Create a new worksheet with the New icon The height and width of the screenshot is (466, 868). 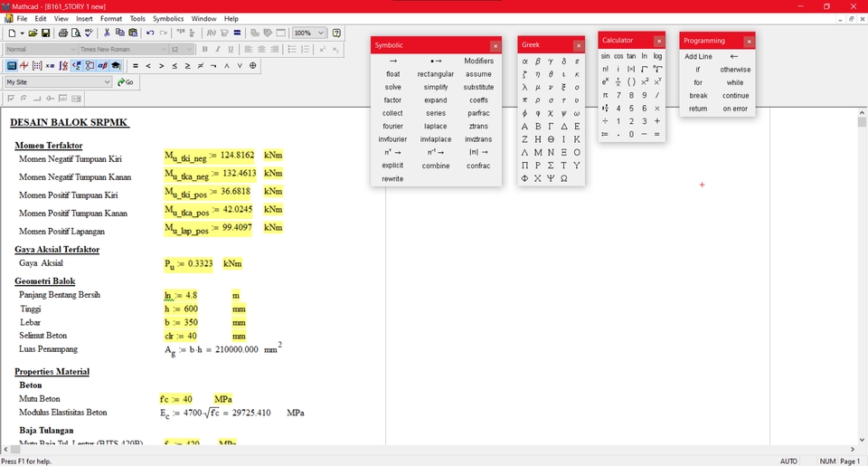point(12,33)
